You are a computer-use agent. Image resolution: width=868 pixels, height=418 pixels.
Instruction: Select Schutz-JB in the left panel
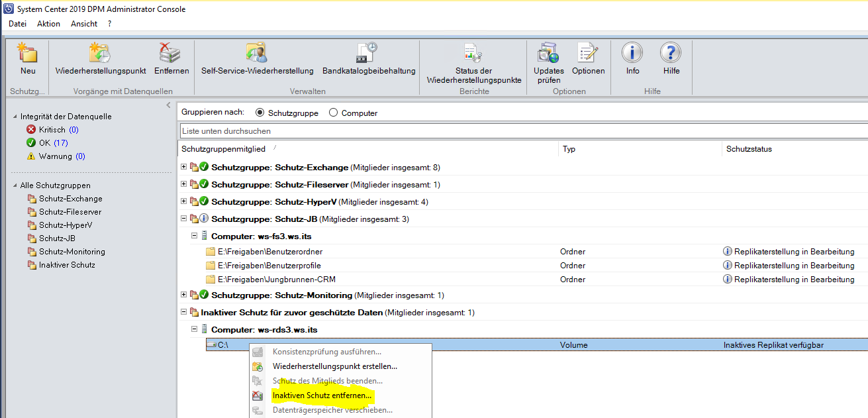52,238
